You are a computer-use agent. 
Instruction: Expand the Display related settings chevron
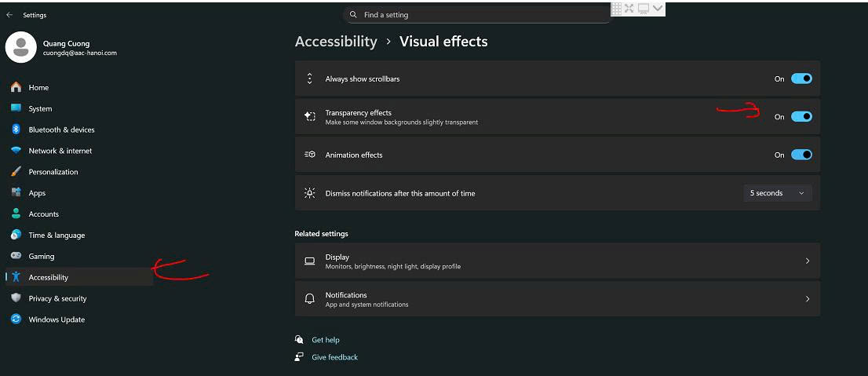(x=808, y=261)
